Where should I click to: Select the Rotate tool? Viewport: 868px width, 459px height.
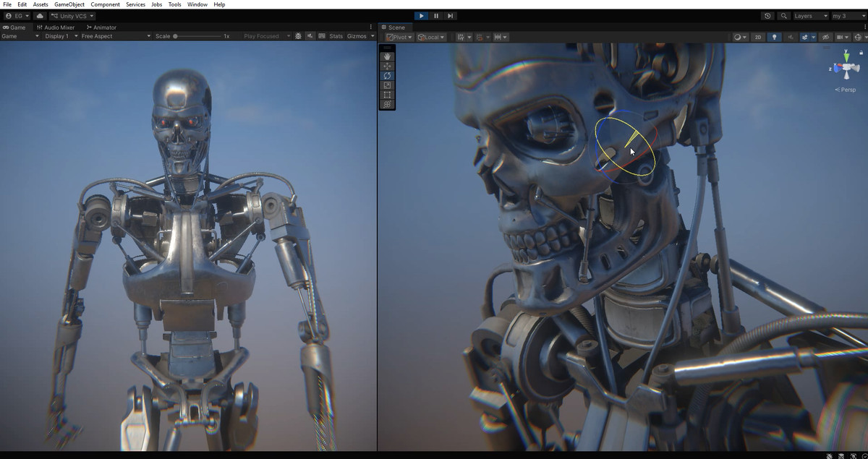point(387,75)
